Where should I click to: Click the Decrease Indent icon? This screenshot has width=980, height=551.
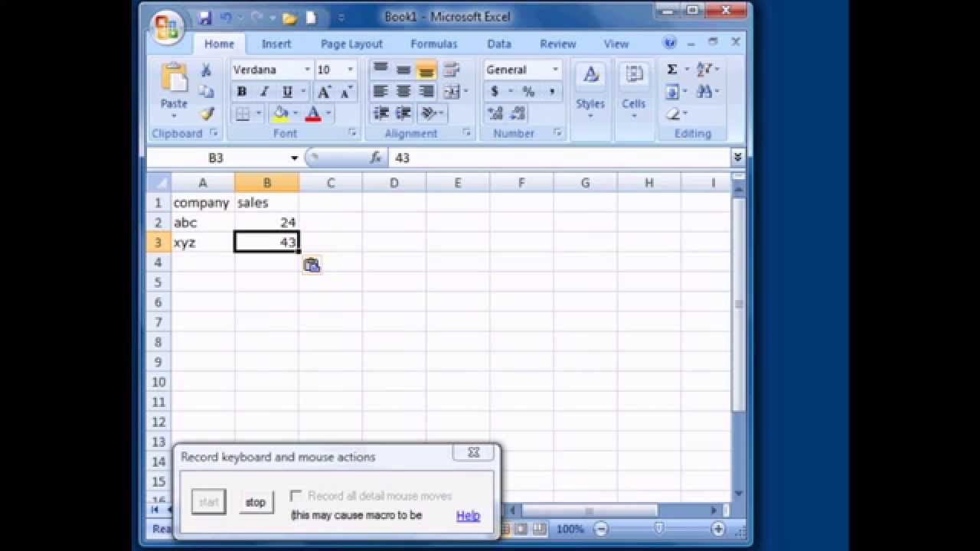tap(381, 113)
